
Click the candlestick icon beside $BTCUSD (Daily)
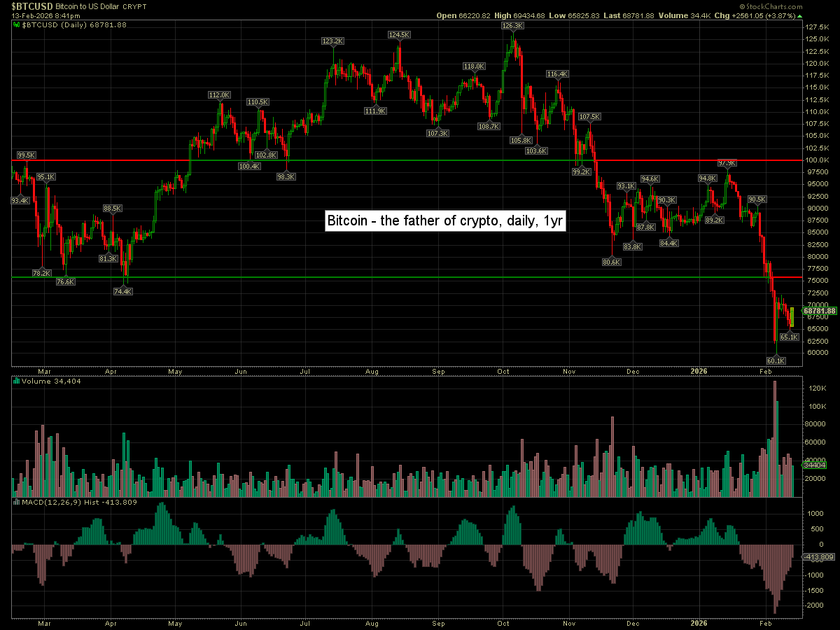[x=17, y=24]
